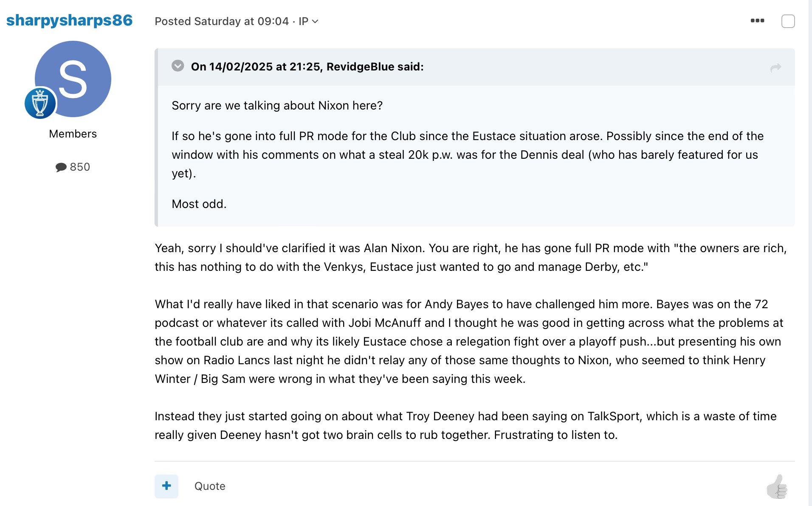812x506 pixels.
Task: Click the Posted Saturday at 09:04 timestamp
Action: (222, 21)
